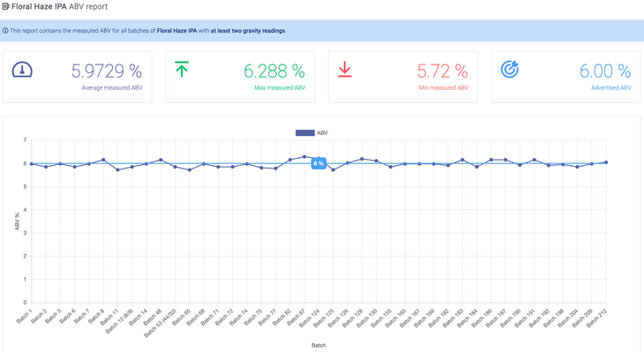Select the Batch 212 data point
This screenshot has width=644, height=353.
(606, 162)
